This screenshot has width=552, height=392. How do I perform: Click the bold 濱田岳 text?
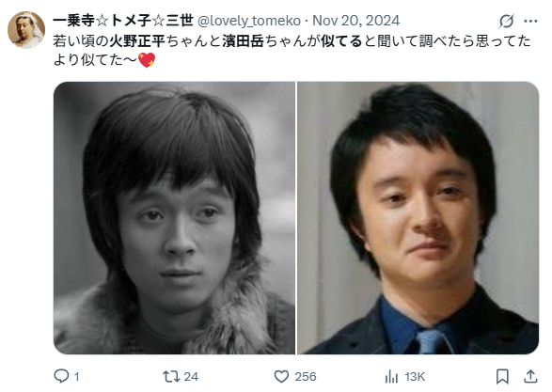pos(244,41)
